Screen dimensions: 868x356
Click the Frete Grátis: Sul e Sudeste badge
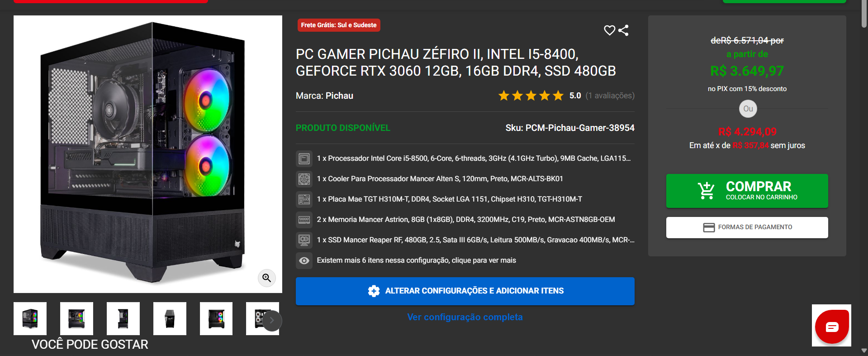coord(339,25)
